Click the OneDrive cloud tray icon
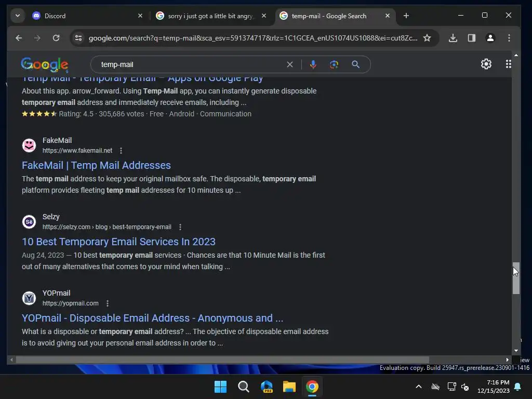 (x=435, y=387)
